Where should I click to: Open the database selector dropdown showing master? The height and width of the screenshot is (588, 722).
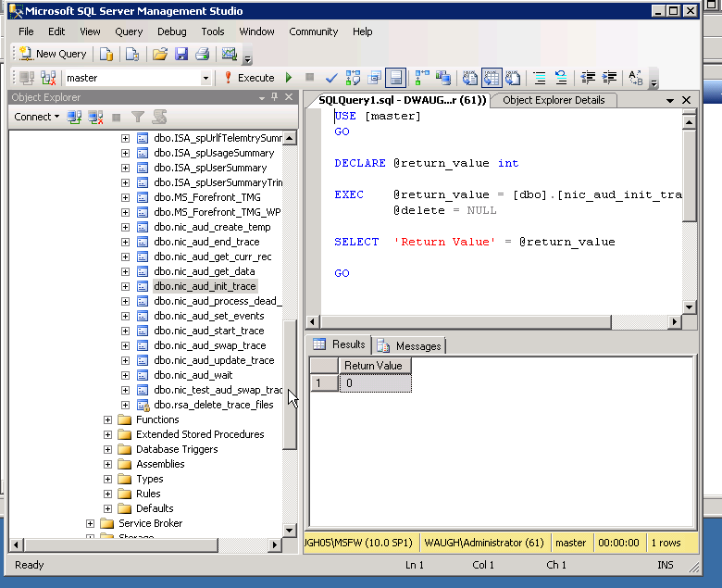point(205,78)
